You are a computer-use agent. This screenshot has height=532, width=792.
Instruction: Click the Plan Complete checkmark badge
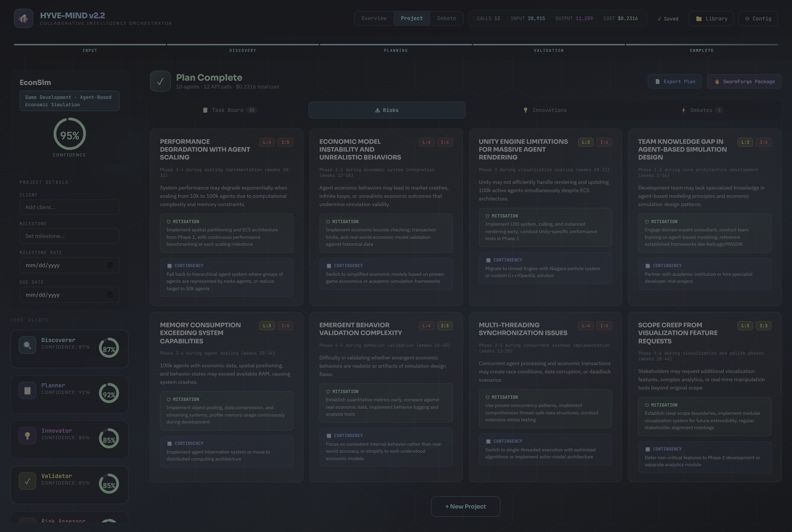(160, 81)
